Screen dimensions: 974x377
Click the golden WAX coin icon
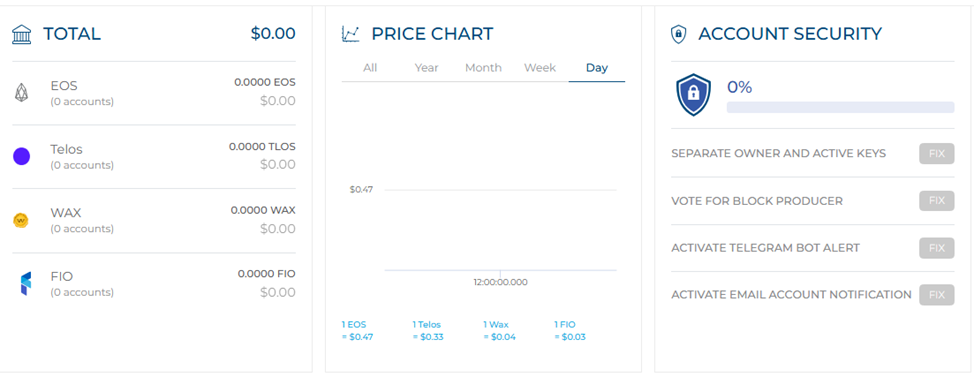(21, 220)
